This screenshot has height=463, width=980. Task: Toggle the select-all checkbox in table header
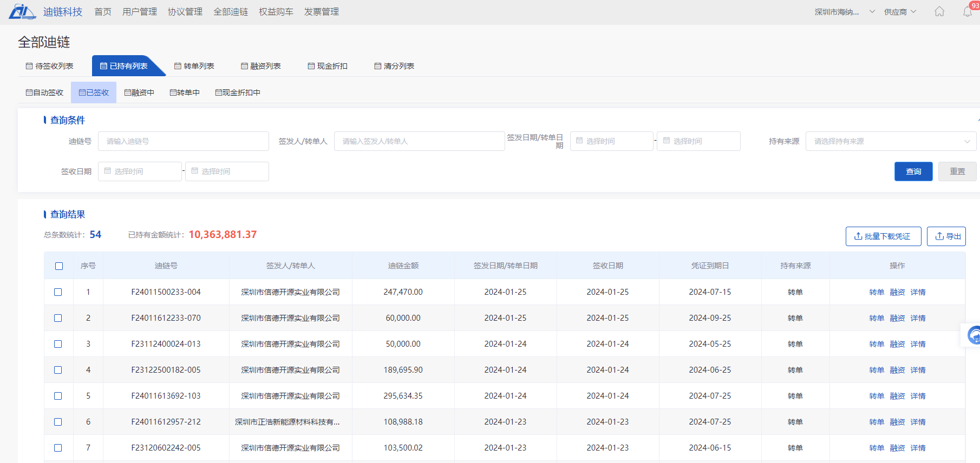coord(59,266)
